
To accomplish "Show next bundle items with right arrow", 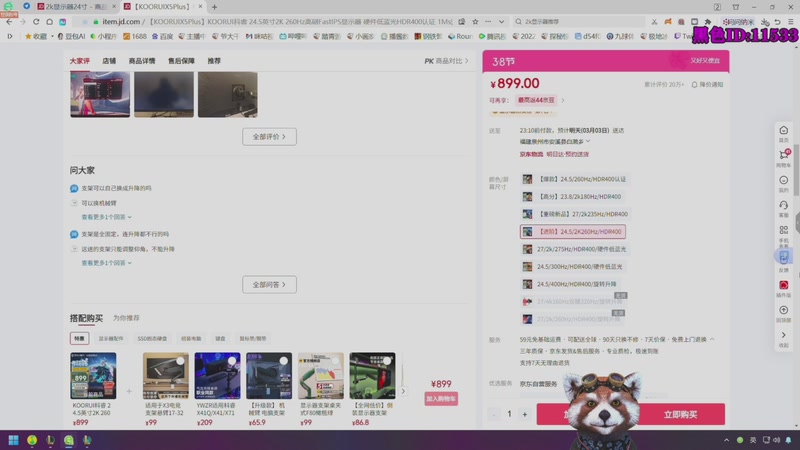I will [403, 391].
